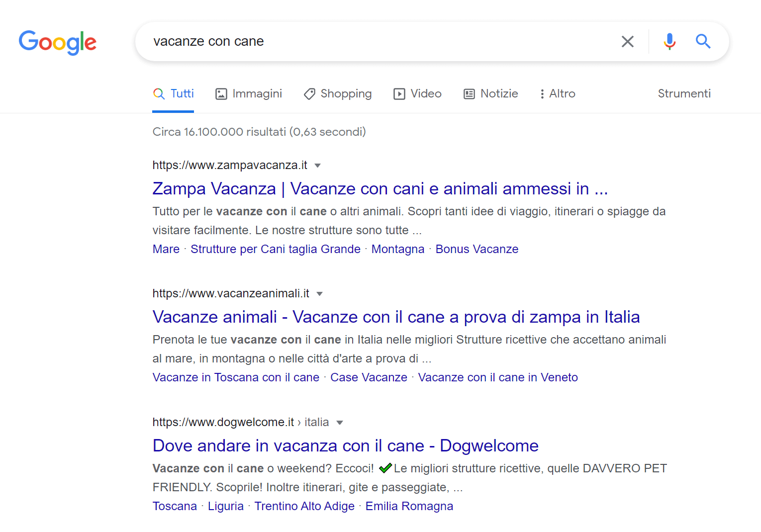Select the Tutti results tab
The height and width of the screenshot is (532, 761).
[173, 93]
